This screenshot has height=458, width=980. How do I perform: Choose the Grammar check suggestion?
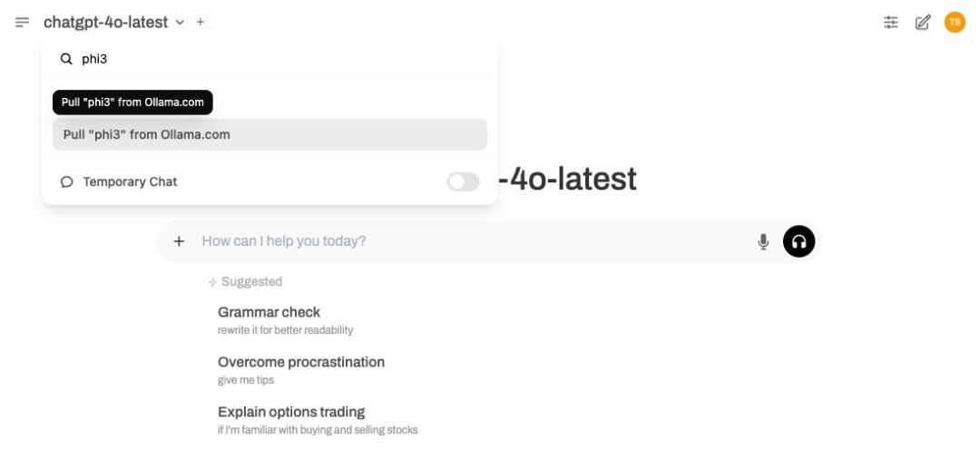[x=269, y=319]
